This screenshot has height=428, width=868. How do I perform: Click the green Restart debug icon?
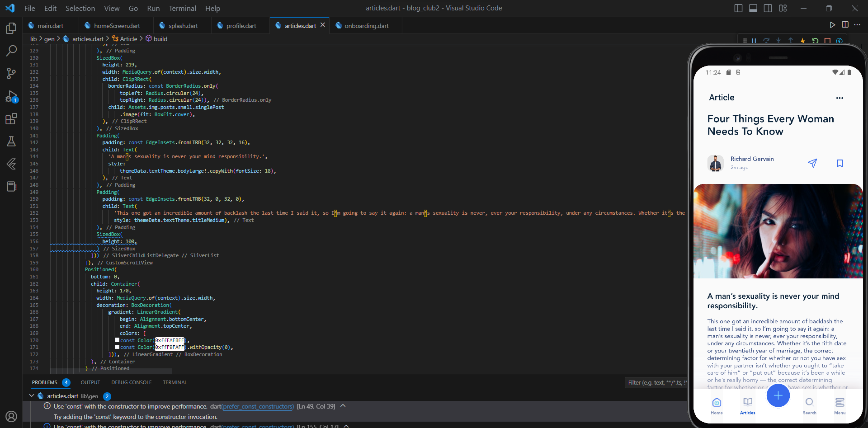(815, 41)
